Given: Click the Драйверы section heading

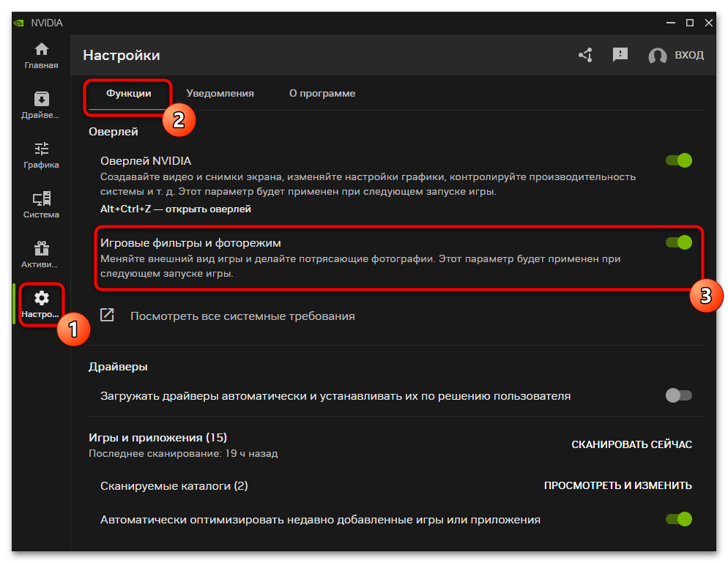Looking at the screenshot, I should (118, 367).
